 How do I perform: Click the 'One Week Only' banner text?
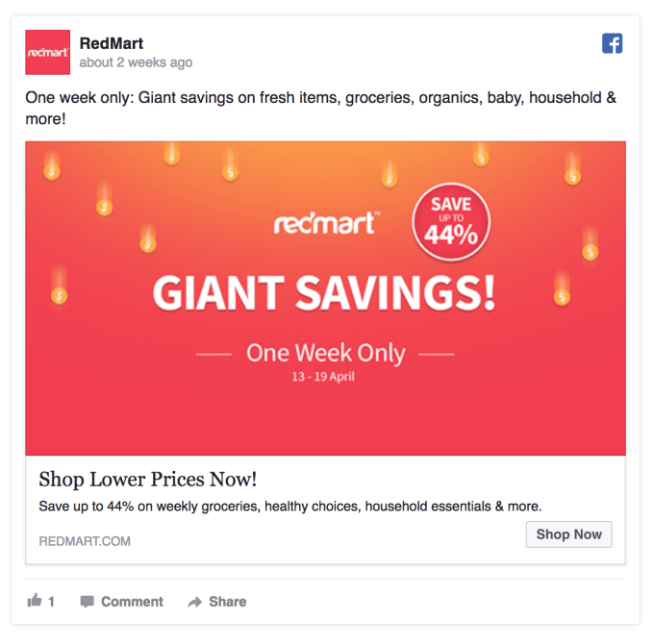pos(325,353)
